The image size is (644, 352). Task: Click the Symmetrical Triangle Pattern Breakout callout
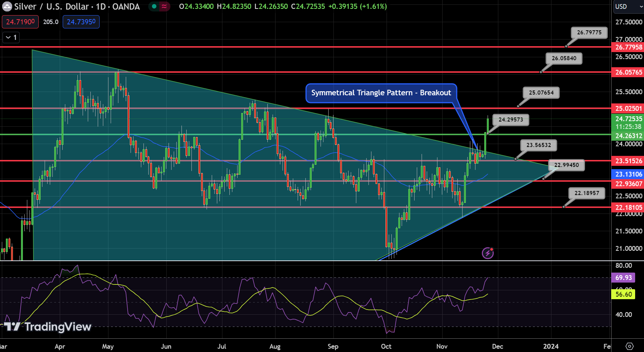(381, 93)
